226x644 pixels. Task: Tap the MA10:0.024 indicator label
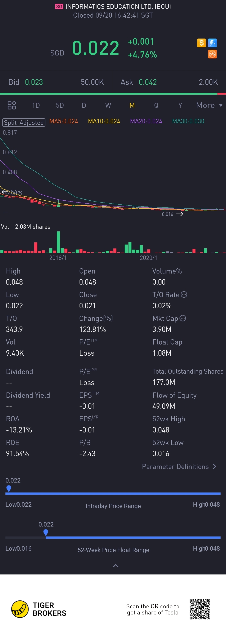pyautogui.click(x=104, y=121)
